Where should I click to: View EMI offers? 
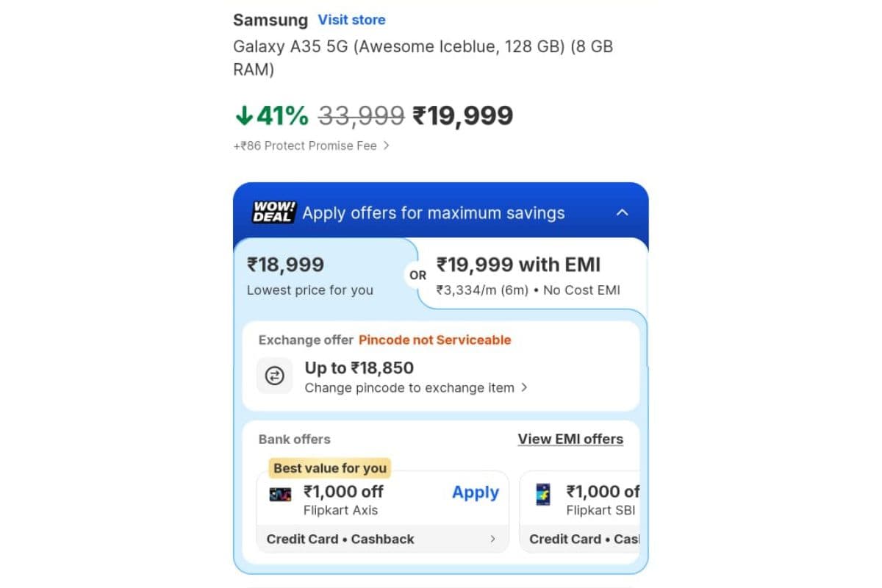(x=571, y=439)
